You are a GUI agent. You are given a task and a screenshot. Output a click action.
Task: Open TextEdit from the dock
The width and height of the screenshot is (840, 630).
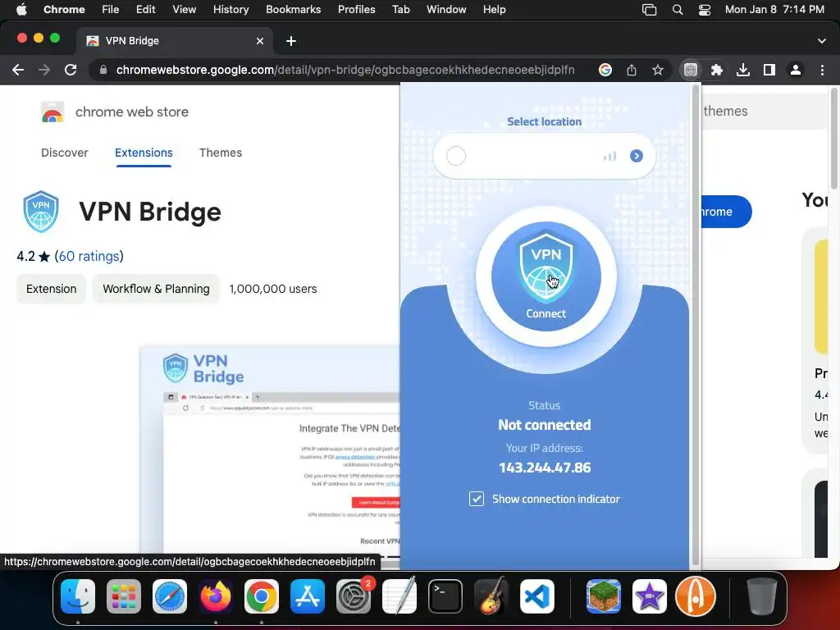(x=399, y=596)
